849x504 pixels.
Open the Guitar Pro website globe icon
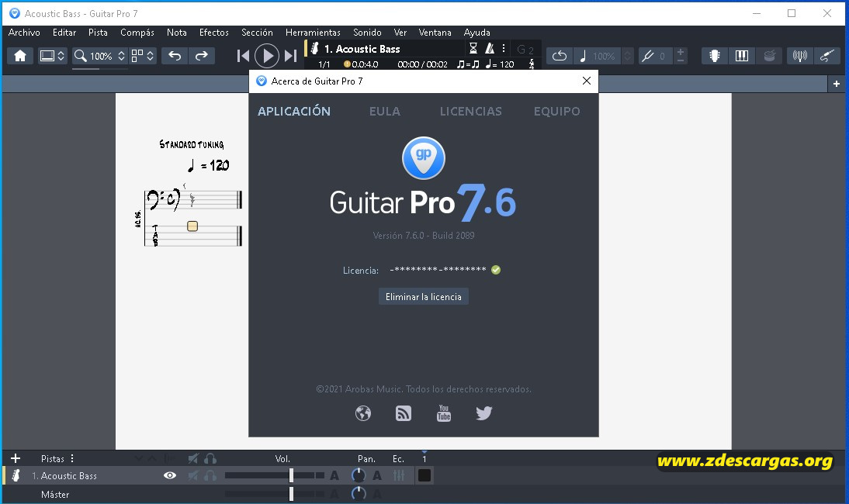pos(362,414)
